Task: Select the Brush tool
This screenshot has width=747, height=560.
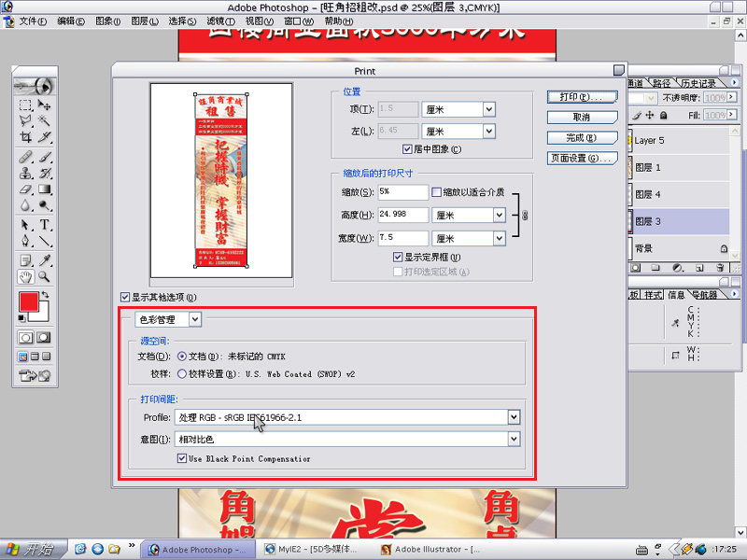Action: tap(44, 157)
